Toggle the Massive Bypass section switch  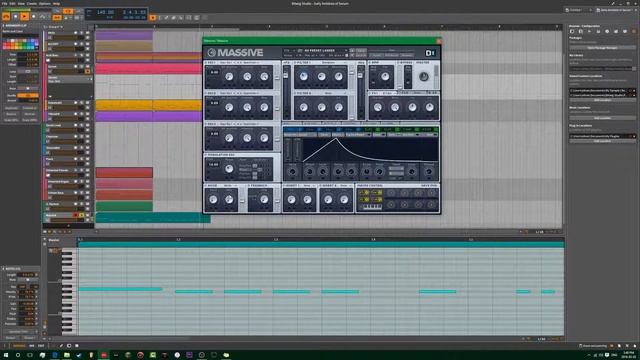point(408,76)
